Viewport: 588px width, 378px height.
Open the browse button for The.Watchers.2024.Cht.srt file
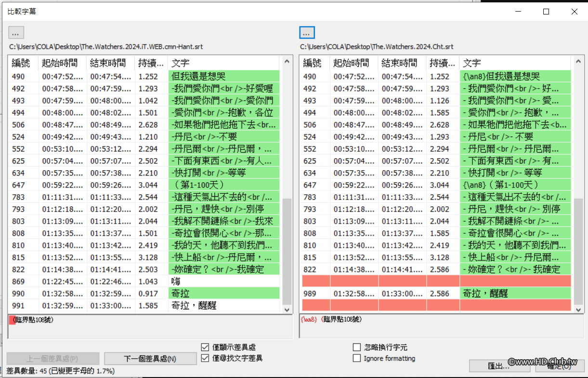(x=307, y=32)
